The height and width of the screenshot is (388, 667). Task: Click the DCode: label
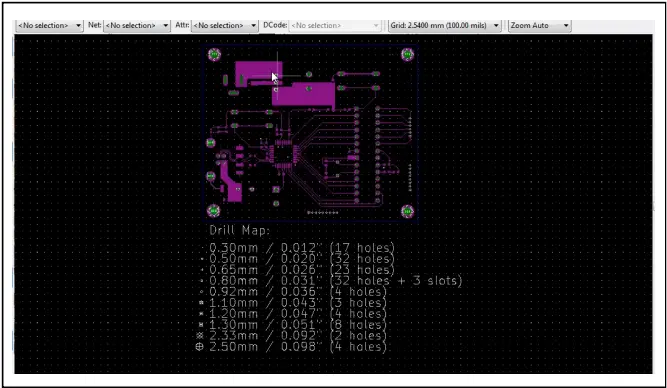tap(275, 25)
